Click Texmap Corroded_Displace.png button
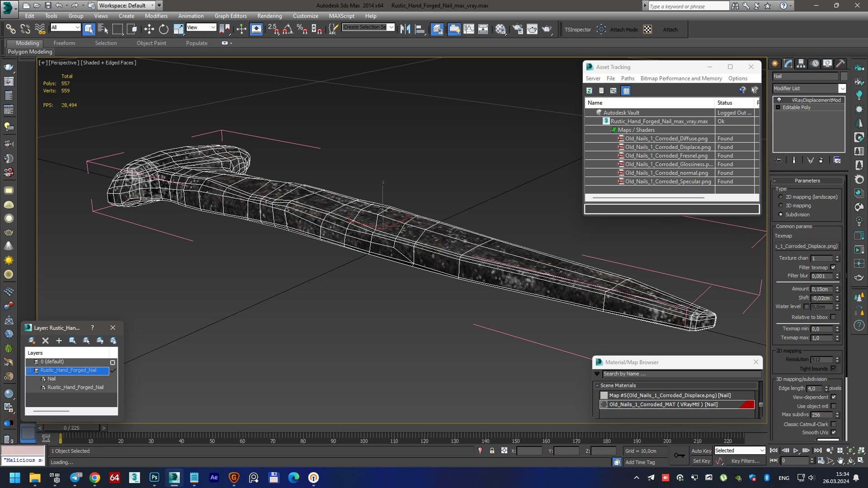 point(807,246)
